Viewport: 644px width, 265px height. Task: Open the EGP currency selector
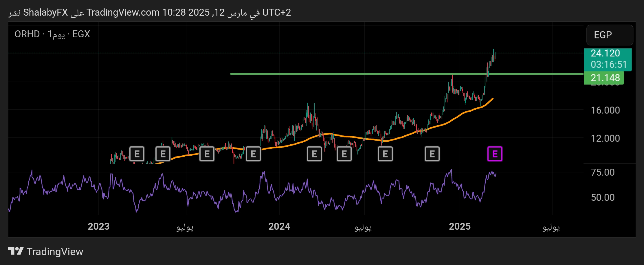[609, 35]
